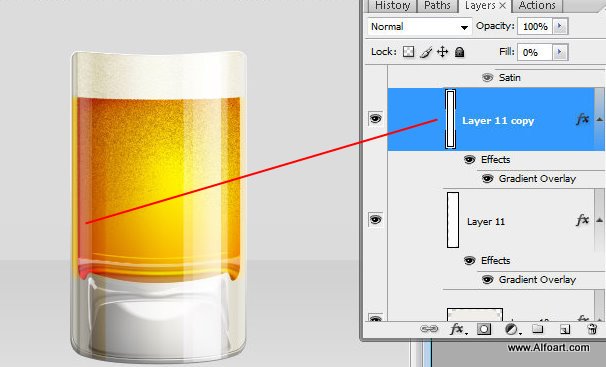Hide Gradient Overlay of Layer 11
Viewport: 606px width, 367px height.
(x=488, y=279)
